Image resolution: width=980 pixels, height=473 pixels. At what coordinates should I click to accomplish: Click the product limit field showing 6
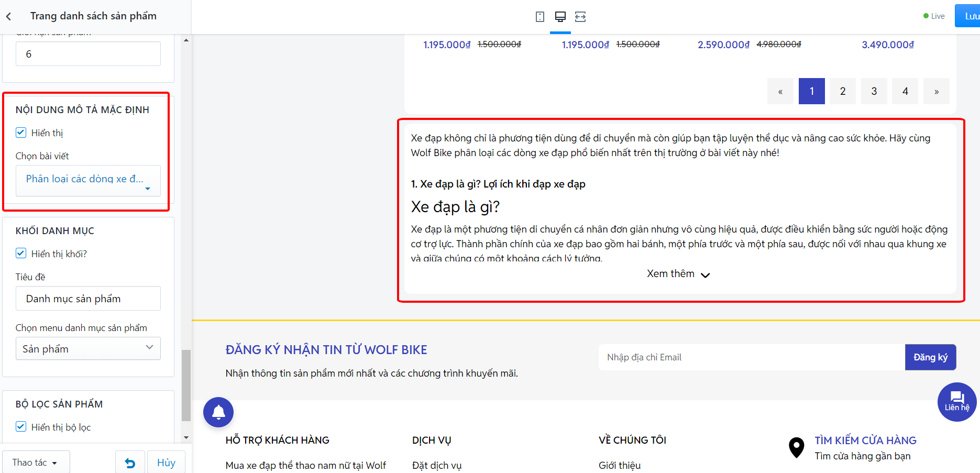click(88, 54)
